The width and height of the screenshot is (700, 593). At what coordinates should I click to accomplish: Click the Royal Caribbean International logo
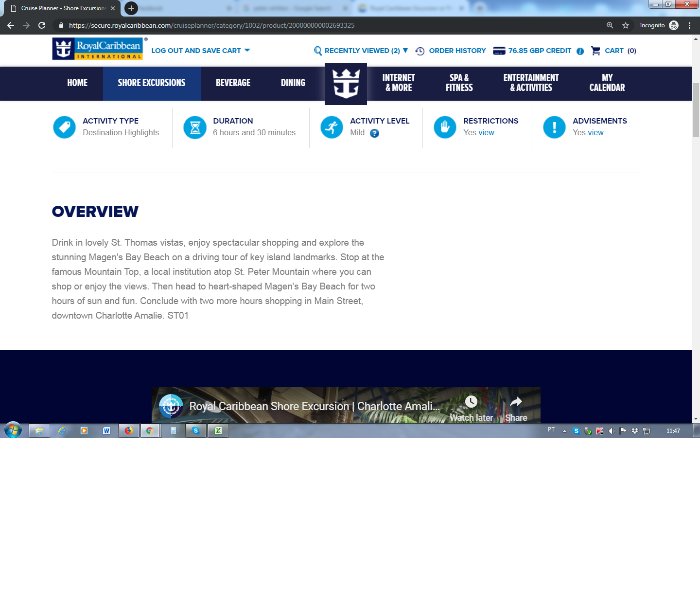pyautogui.click(x=98, y=49)
